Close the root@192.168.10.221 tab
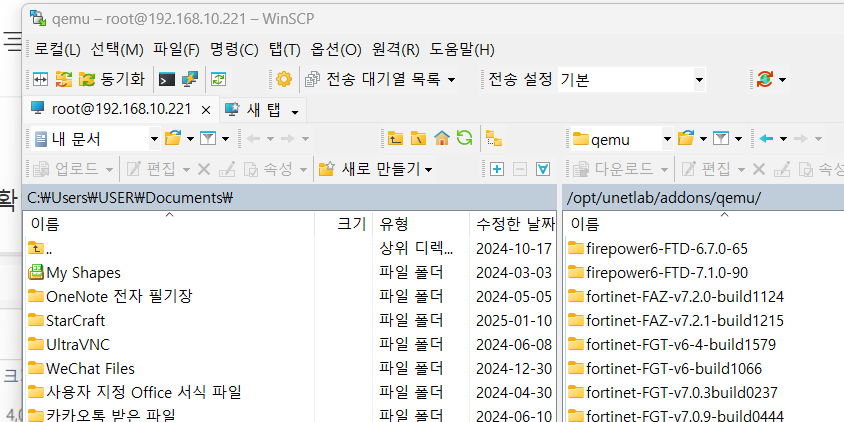844x422 pixels. point(206,110)
